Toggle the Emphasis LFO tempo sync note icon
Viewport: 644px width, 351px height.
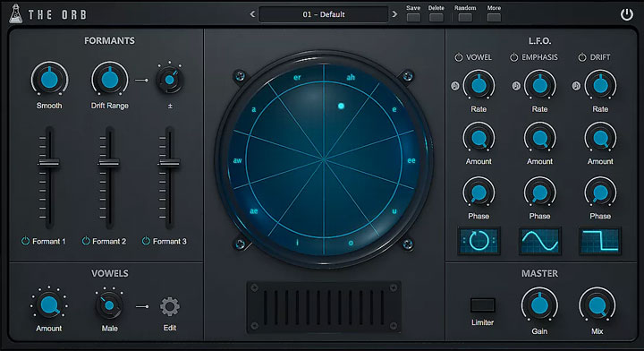point(516,86)
